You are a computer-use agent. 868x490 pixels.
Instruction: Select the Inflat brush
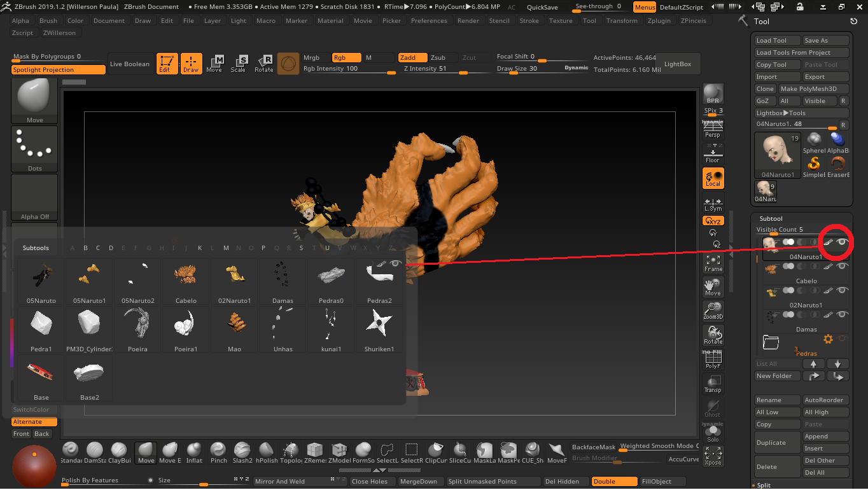pos(194,452)
